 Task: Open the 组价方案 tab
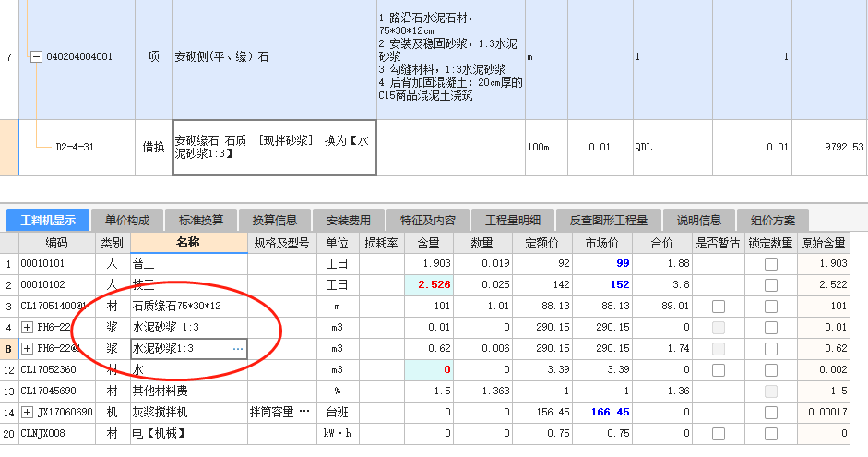point(773,220)
